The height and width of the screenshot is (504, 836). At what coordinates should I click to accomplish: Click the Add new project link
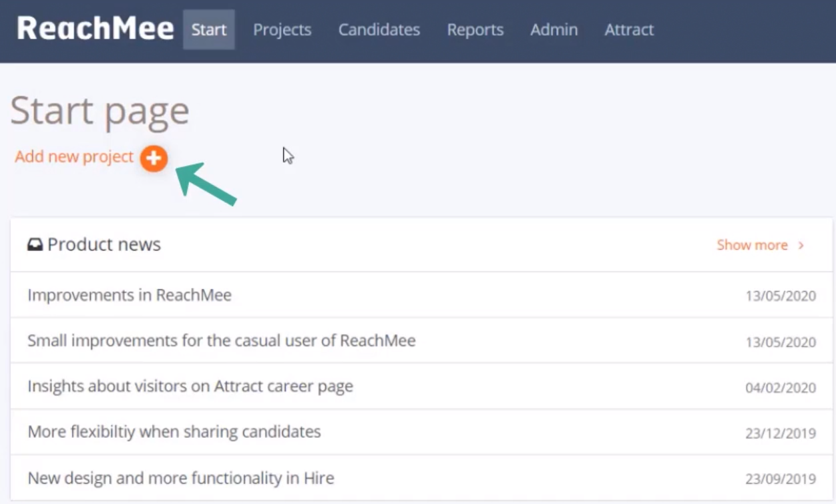point(74,156)
